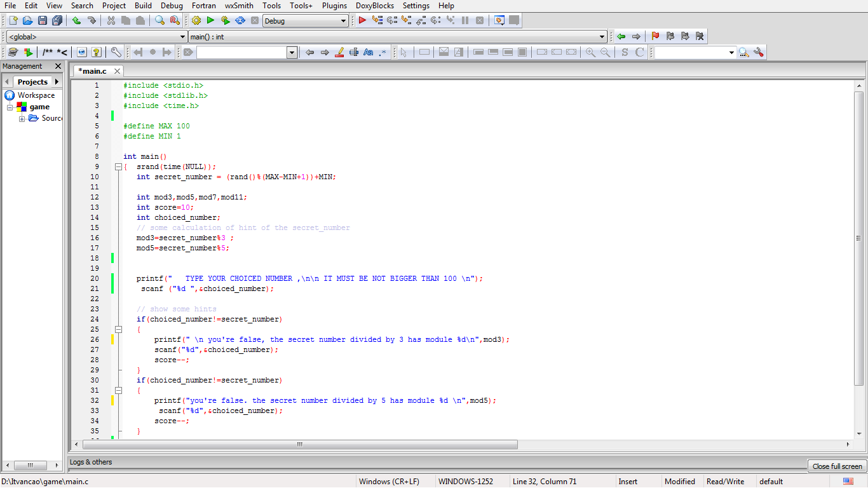Click the Undo arrow icon
This screenshot has width=868, height=488.
76,20
